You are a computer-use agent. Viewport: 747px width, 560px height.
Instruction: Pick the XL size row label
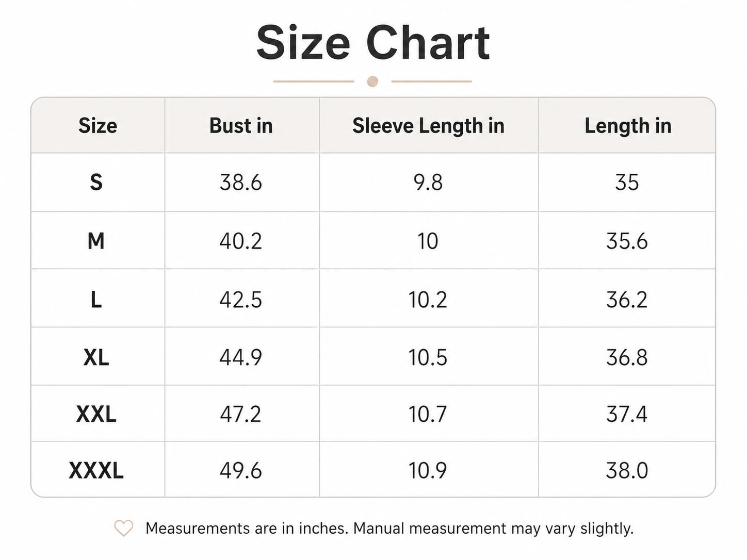(x=96, y=357)
